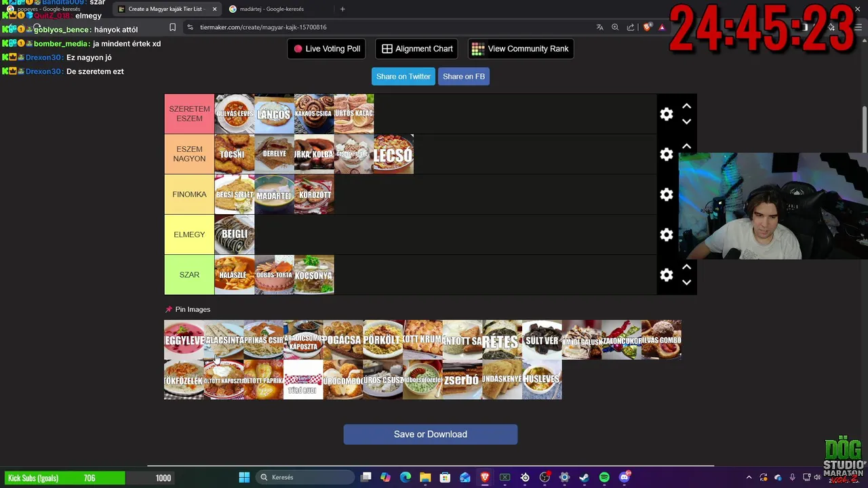Show hidden system tray icons chevron
The width and height of the screenshot is (868, 488).
coord(749,477)
